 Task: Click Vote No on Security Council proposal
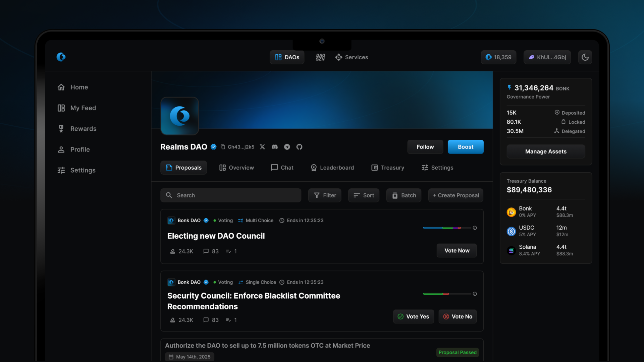pos(458,316)
